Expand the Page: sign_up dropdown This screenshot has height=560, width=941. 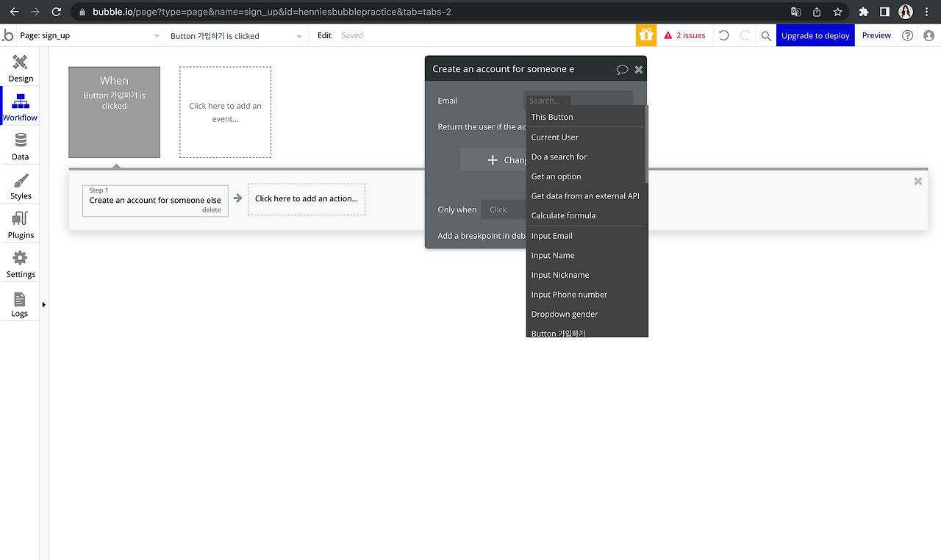pos(90,35)
